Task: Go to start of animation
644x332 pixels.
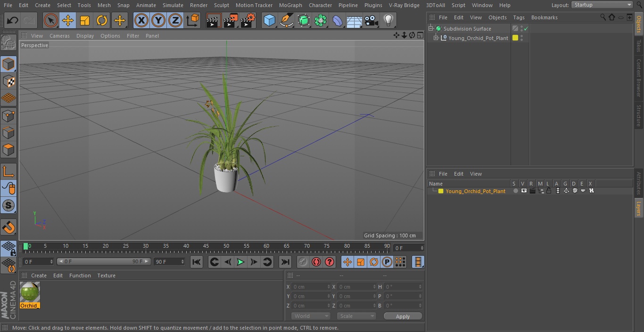Action: point(197,262)
